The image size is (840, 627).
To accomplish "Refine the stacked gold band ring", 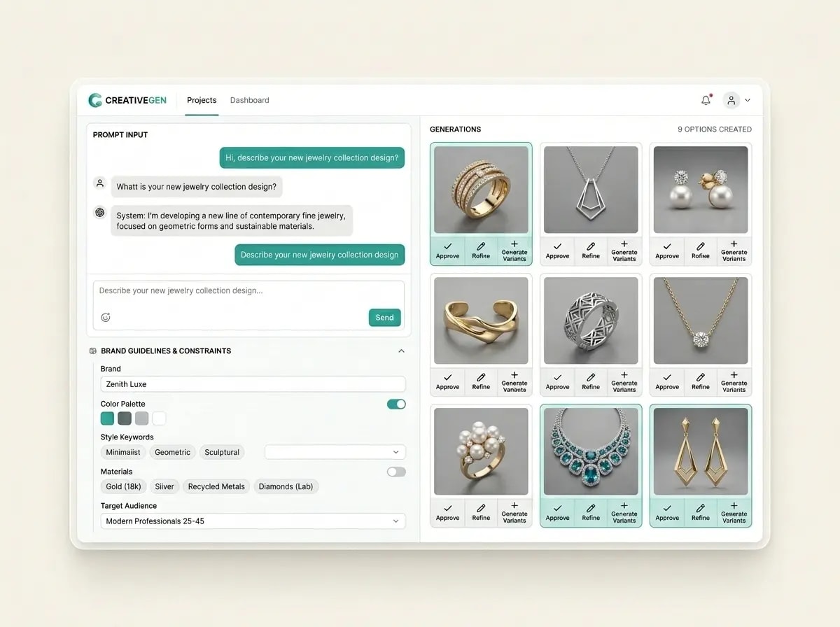I will point(481,251).
